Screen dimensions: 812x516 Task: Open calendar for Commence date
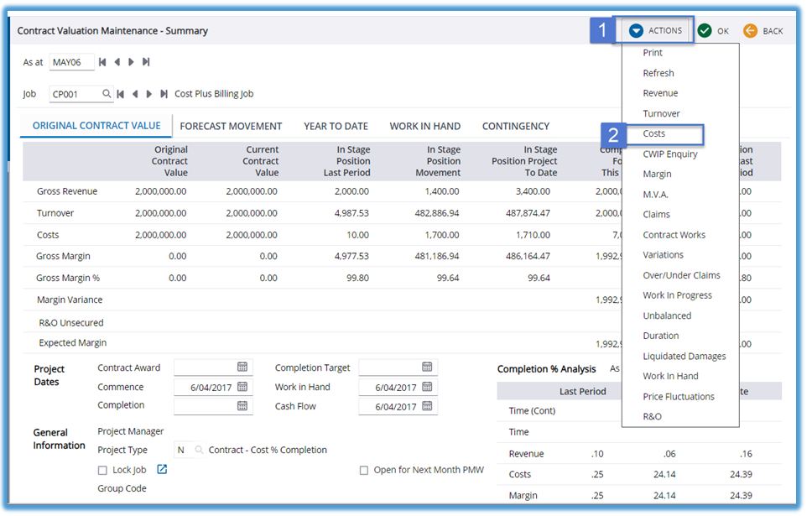click(x=242, y=387)
